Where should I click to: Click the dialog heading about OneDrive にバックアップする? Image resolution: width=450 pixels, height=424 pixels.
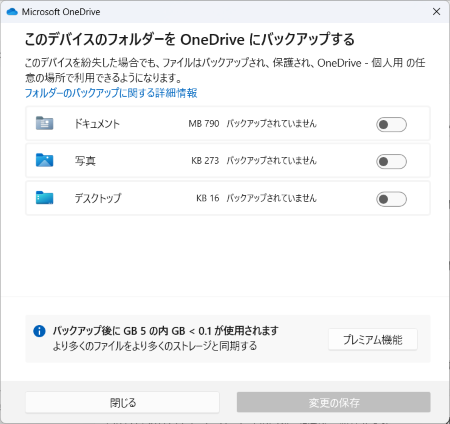tap(189, 39)
